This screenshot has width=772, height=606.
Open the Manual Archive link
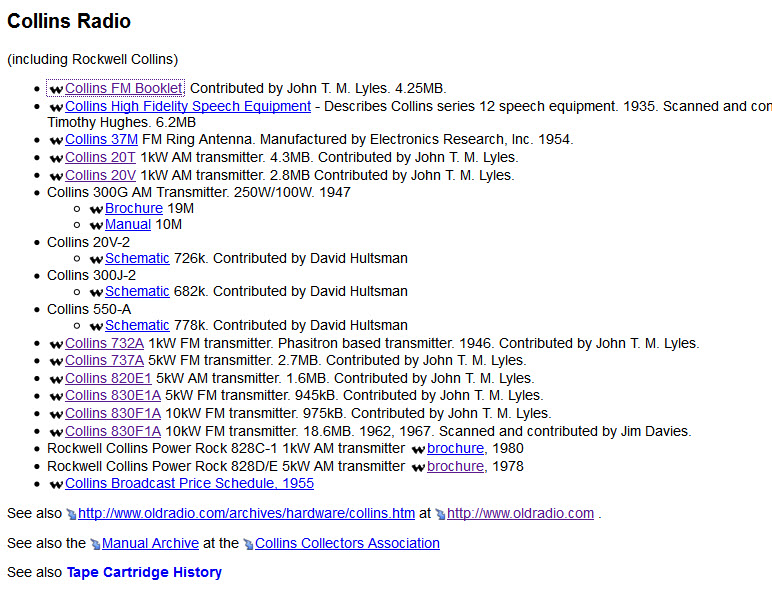click(150, 543)
